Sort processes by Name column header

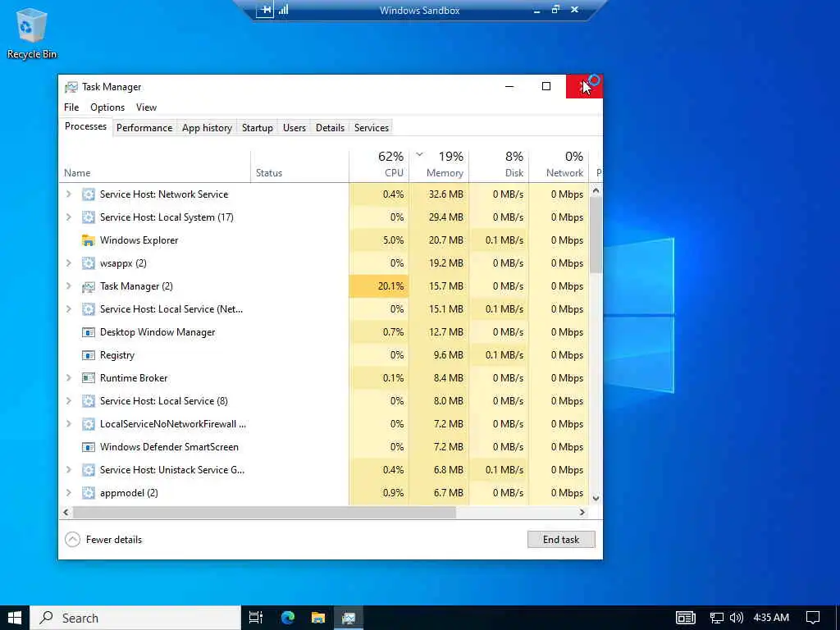[x=154, y=166]
